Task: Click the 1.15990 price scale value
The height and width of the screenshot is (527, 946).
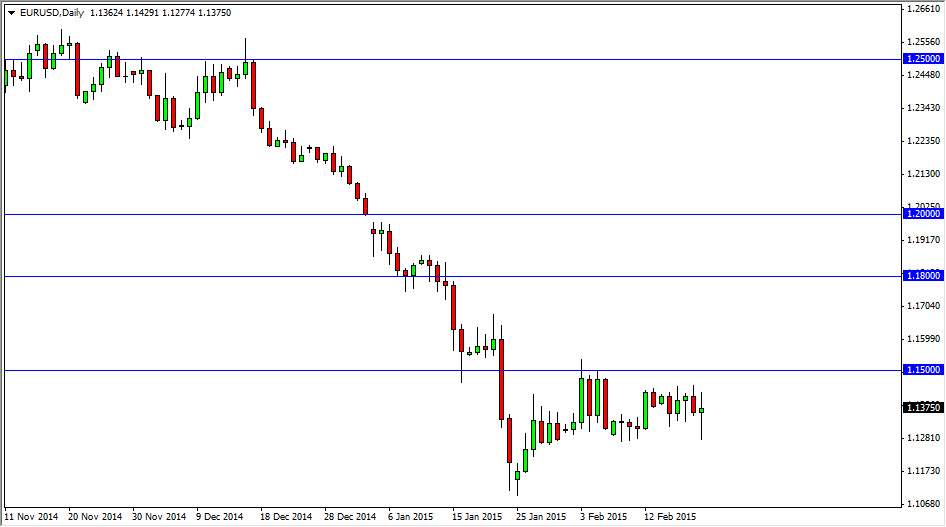Action: (924, 339)
